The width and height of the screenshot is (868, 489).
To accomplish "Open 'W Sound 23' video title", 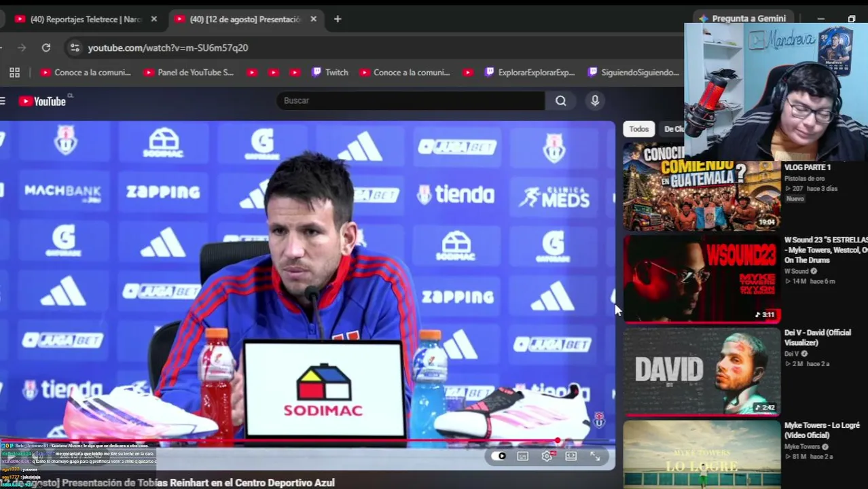I will pos(826,250).
